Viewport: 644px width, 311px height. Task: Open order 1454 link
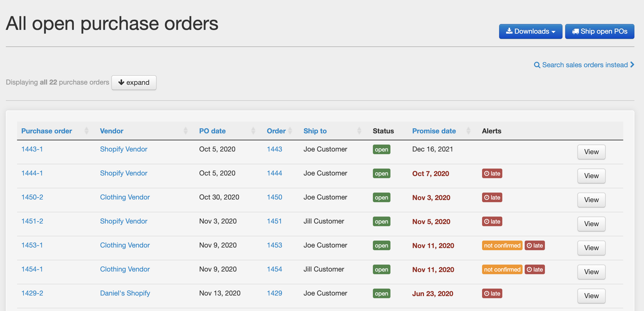(x=274, y=269)
